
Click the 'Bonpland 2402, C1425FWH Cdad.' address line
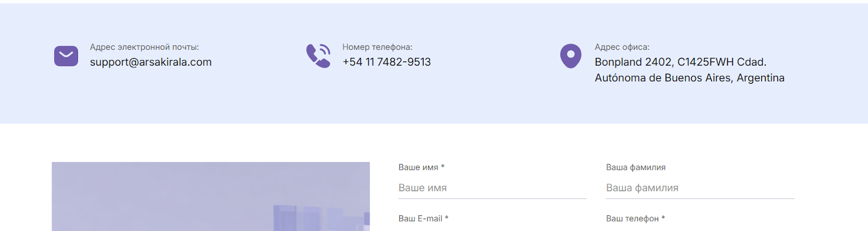click(681, 62)
